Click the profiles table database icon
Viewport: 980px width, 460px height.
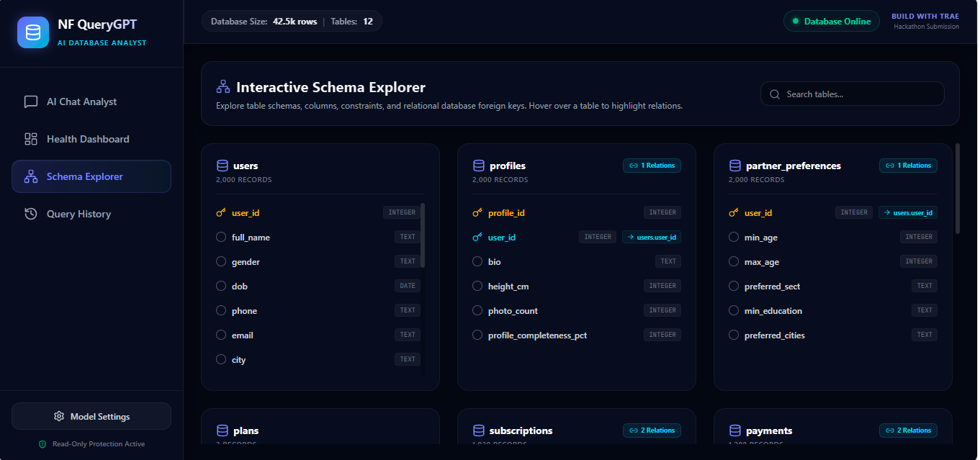(x=479, y=166)
